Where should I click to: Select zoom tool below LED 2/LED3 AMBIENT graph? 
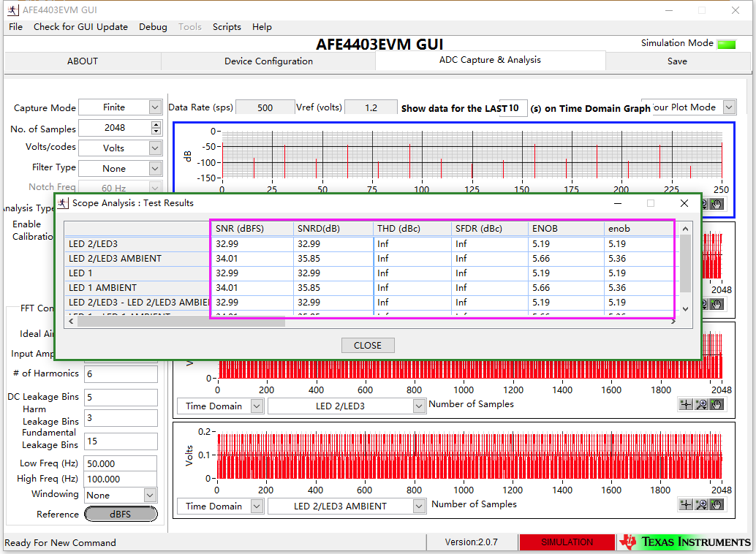(x=701, y=504)
